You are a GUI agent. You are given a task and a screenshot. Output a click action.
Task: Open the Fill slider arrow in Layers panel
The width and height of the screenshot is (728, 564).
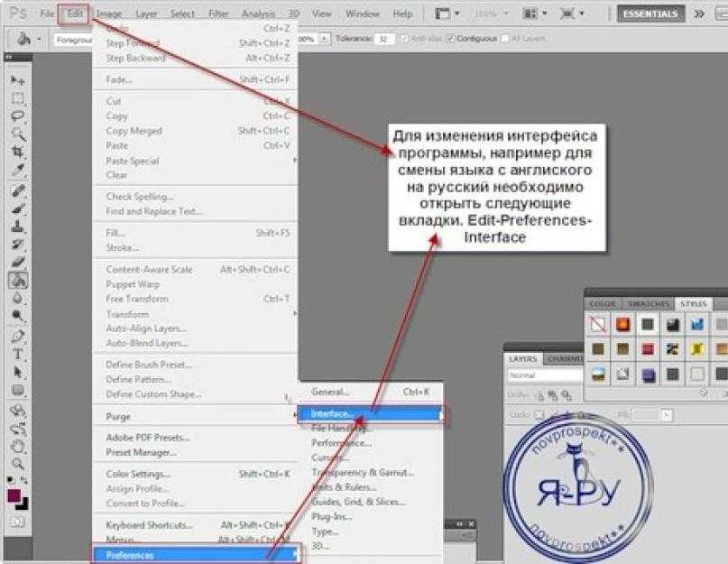point(667,414)
